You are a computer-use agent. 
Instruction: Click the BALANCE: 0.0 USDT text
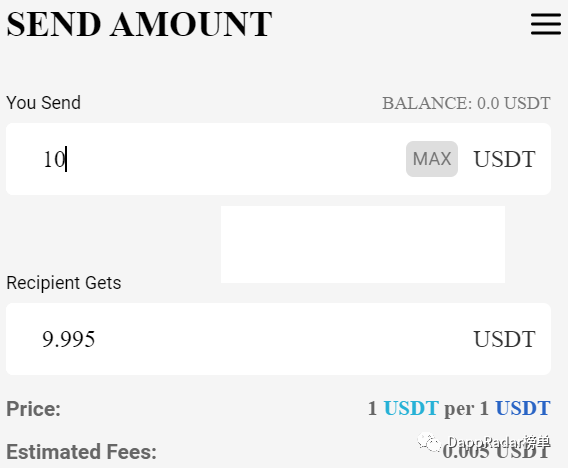click(x=466, y=103)
